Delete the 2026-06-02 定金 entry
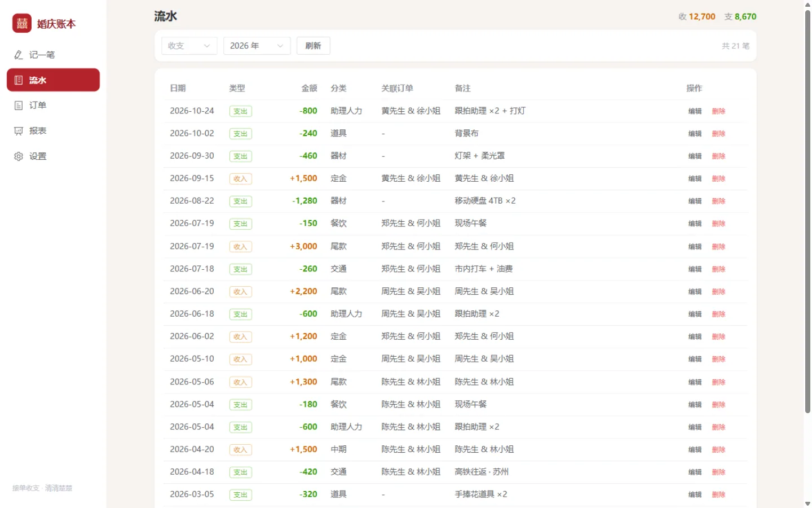 [718, 337]
